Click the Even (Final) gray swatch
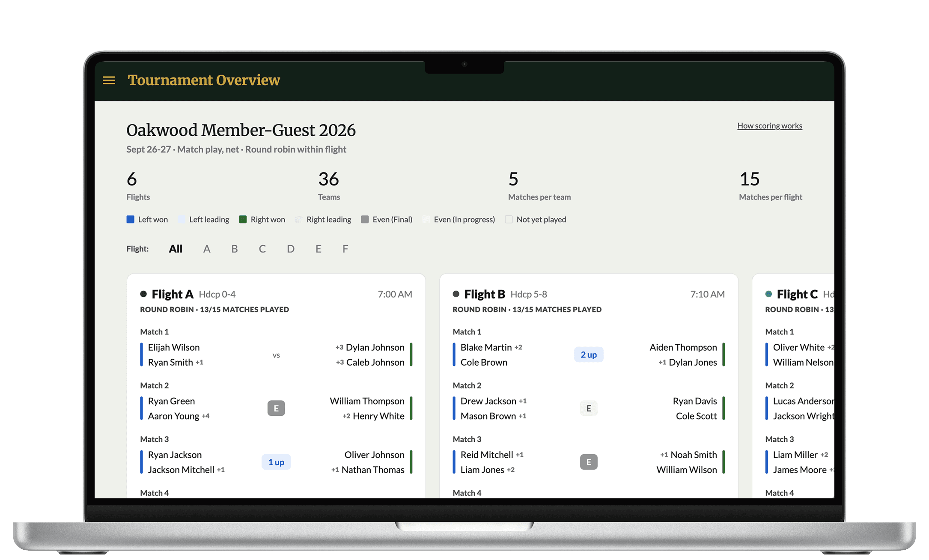This screenshot has width=929, height=560. point(365,219)
